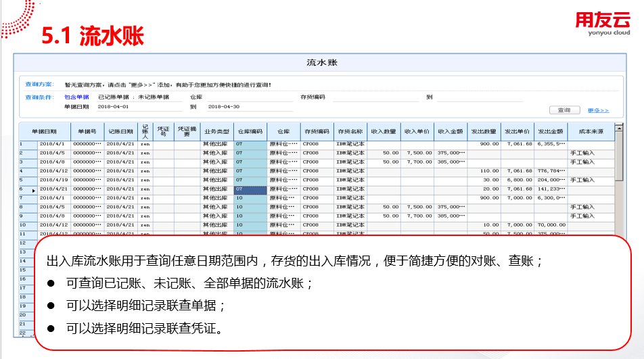Click the 单据日期 start date 2018-04-01

click(139, 107)
